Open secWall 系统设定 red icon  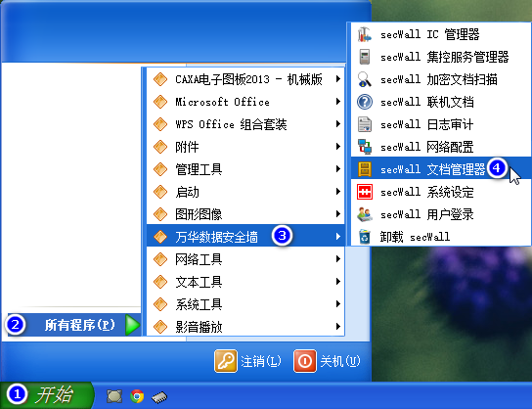tap(365, 192)
